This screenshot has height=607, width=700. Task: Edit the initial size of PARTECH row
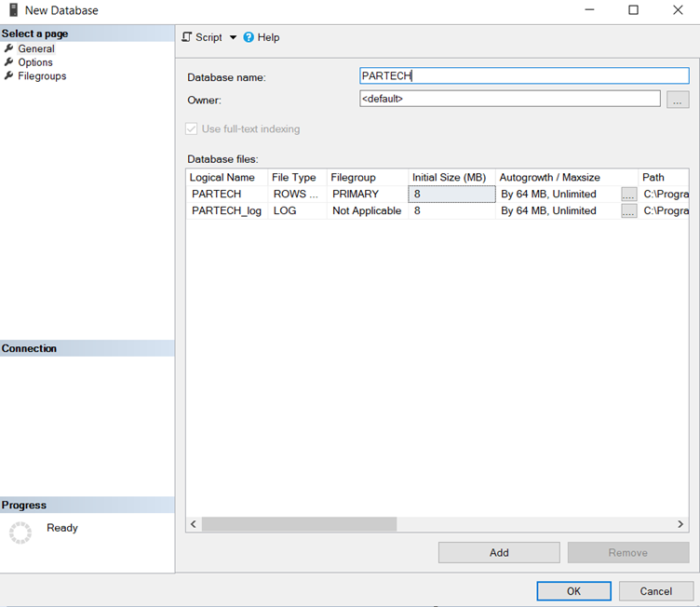coord(451,195)
